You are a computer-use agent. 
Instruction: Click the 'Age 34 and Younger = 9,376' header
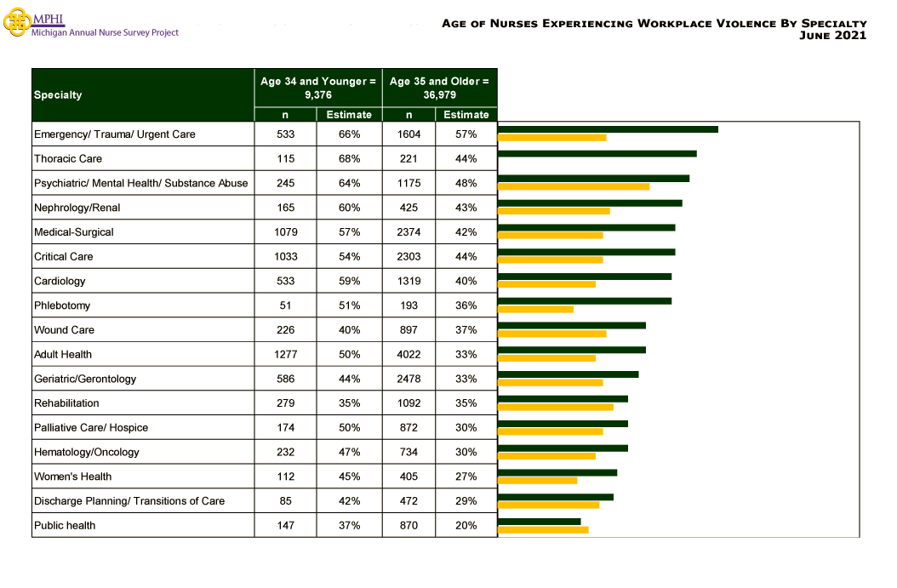[317, 88]
